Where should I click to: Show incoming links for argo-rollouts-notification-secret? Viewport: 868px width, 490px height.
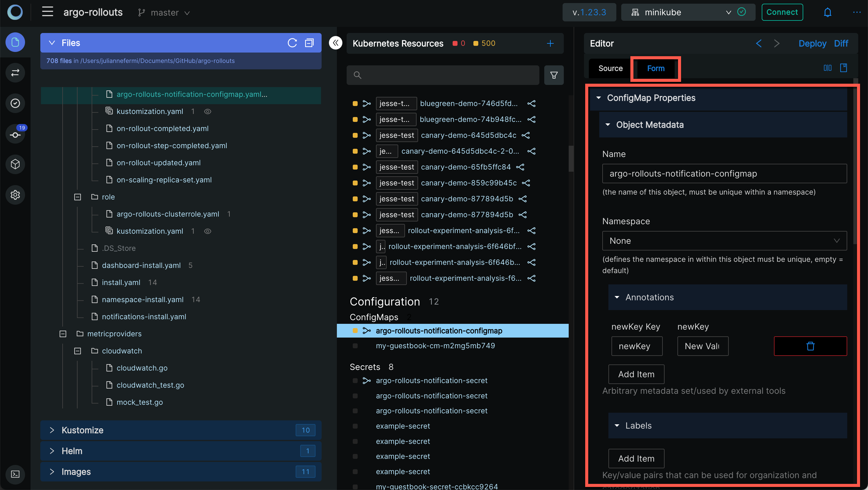tap(366, 380)
